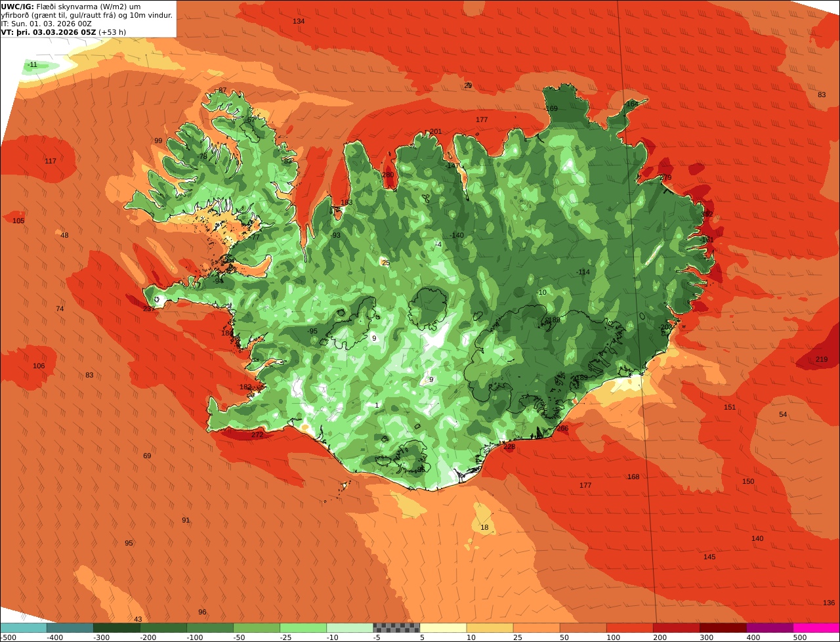
Task: Click the map value '69' southwest of Iceland
Action: click(147, 456)
